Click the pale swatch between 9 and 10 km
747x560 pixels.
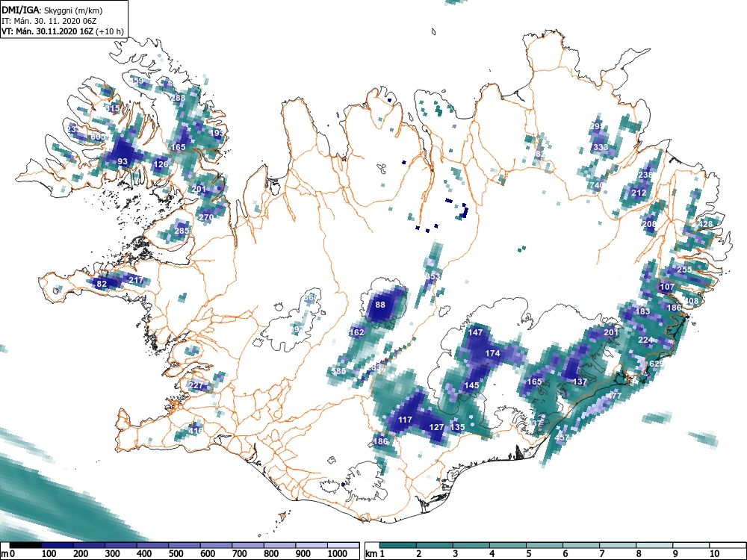pyautogui.click(x=691, y=545)
